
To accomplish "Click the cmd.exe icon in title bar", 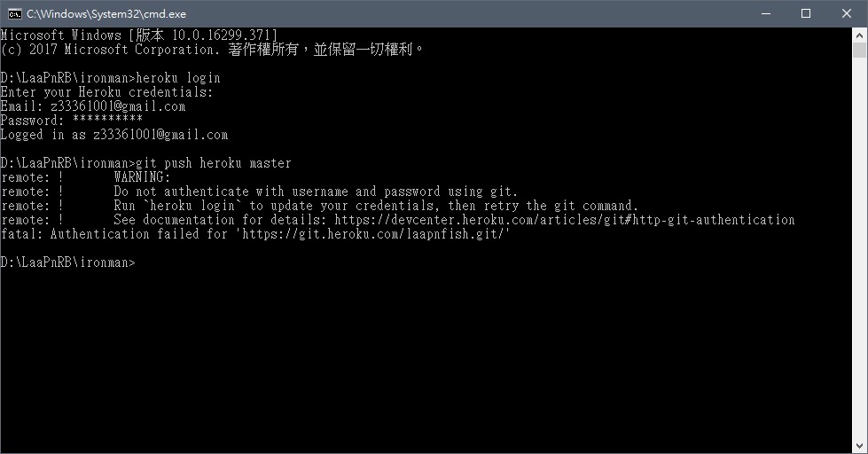I will click(14, 13).
